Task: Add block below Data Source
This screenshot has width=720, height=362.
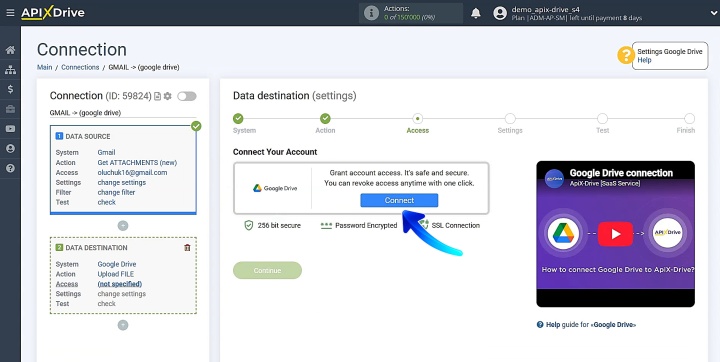Action: [x=123, y=226]
